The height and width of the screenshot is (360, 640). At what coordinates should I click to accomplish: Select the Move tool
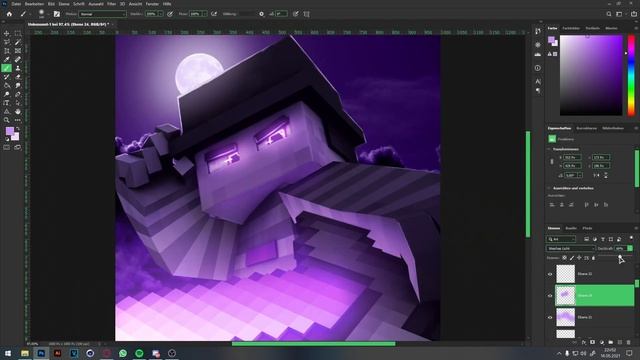[x=7, y=33]
